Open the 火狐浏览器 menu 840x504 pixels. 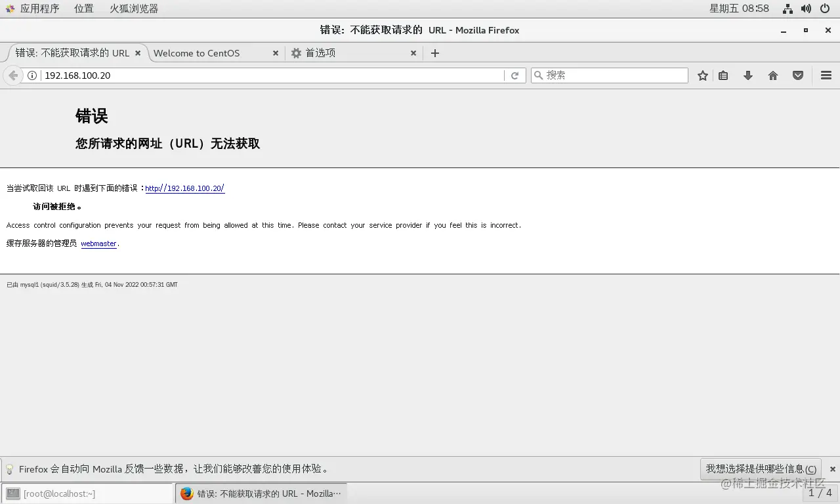(134, 9)
